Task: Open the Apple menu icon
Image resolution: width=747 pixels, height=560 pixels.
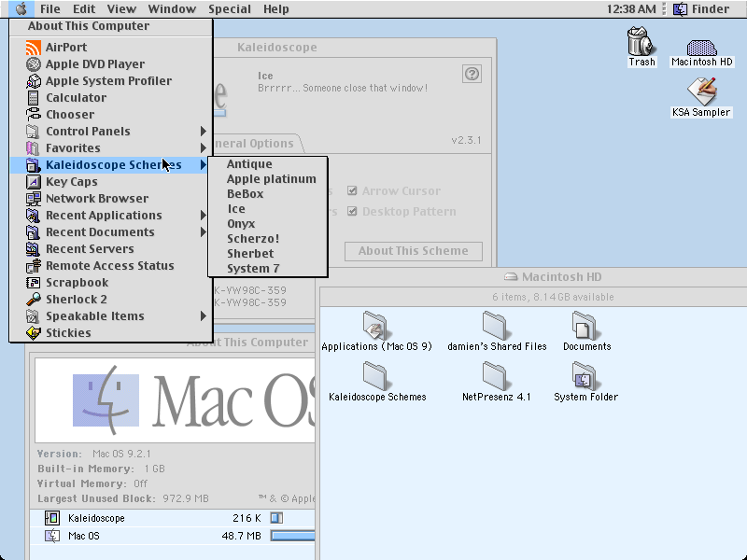Action: (21, 8)
